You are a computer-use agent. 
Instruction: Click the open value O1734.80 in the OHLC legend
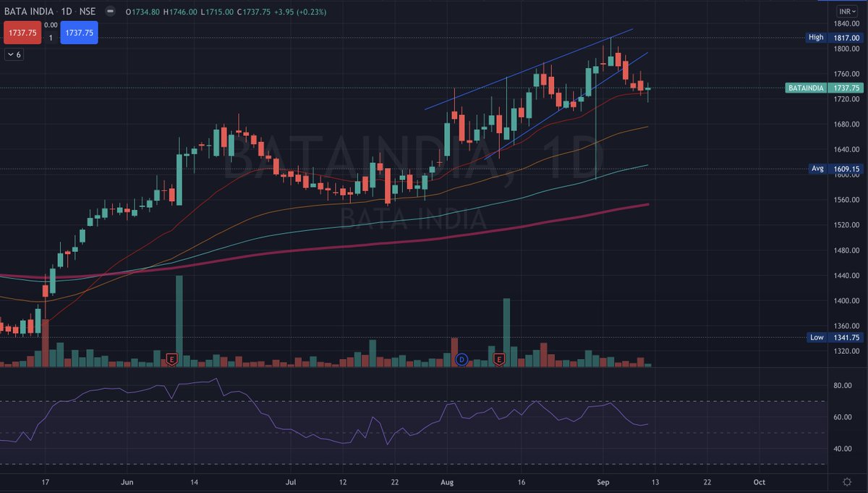pos(144,12)
